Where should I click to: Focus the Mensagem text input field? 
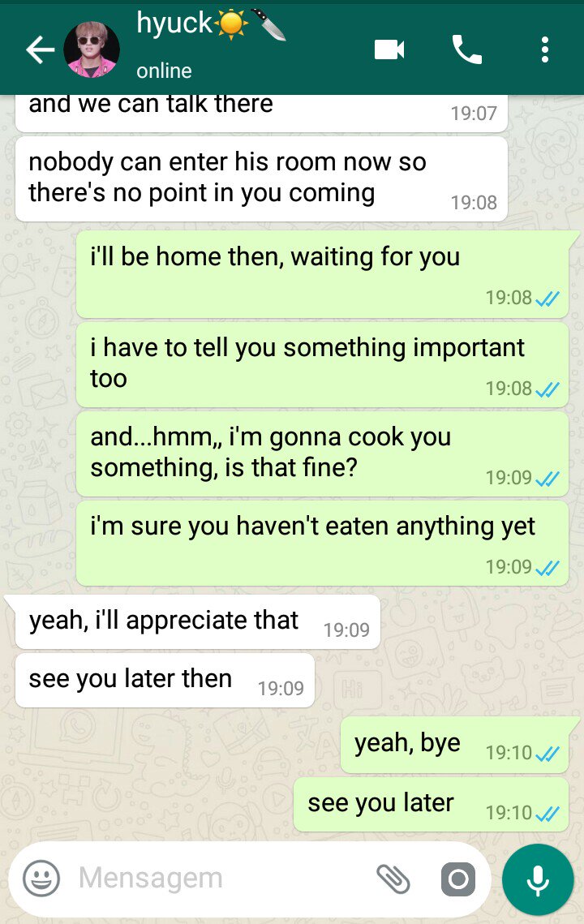[224, 878]
